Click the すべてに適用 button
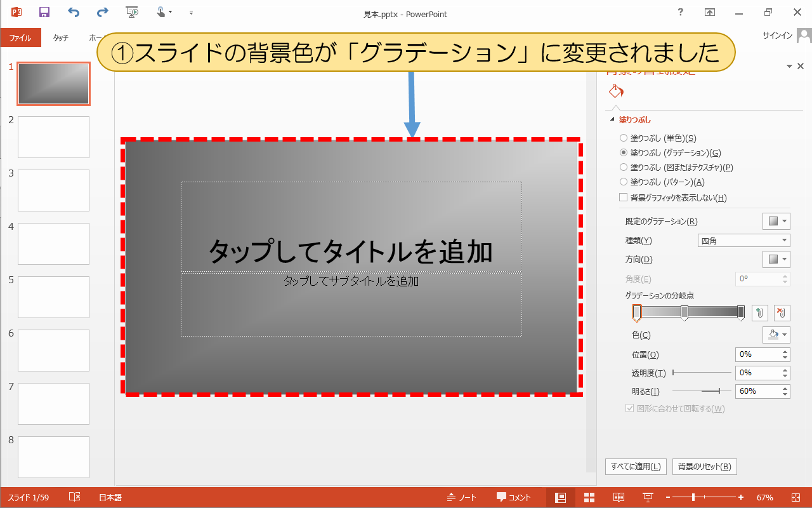The width and height of the screenshot is (812, 508). click(636, 467)
